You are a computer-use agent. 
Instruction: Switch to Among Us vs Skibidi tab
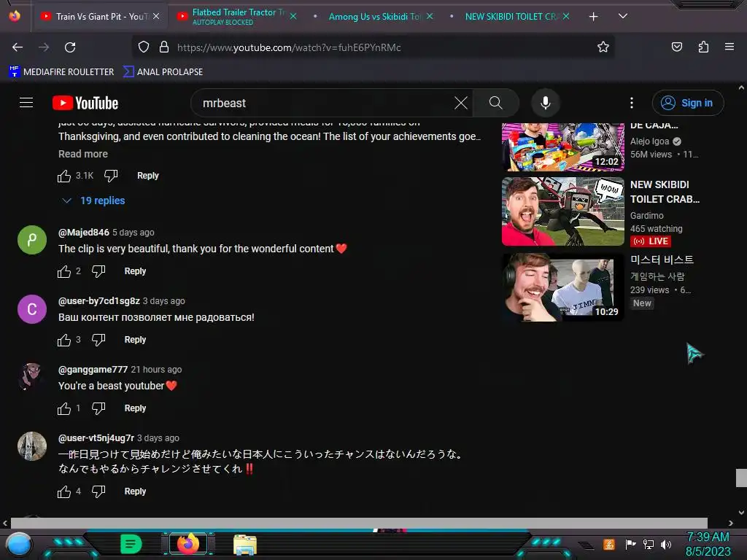coord(373,17)
